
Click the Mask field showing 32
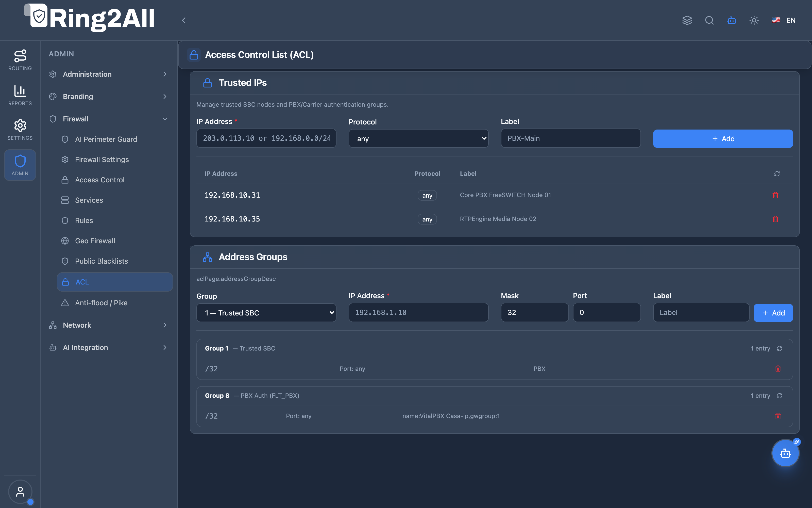(534, 312)
